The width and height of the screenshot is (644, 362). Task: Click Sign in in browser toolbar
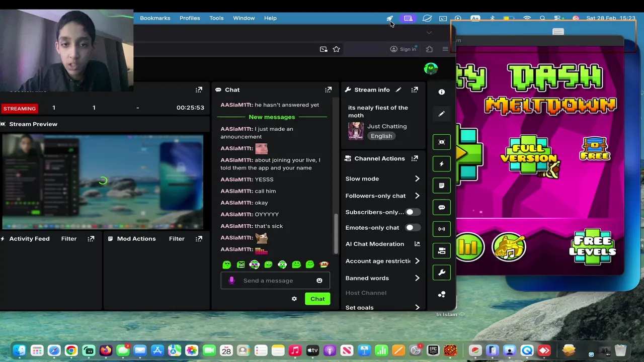tap(404, 49)
